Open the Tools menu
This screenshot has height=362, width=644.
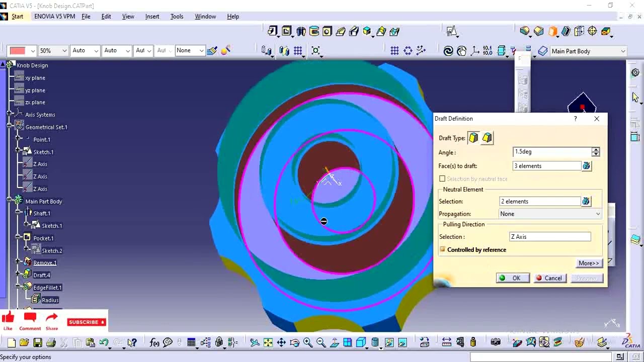tap(177, 16)
